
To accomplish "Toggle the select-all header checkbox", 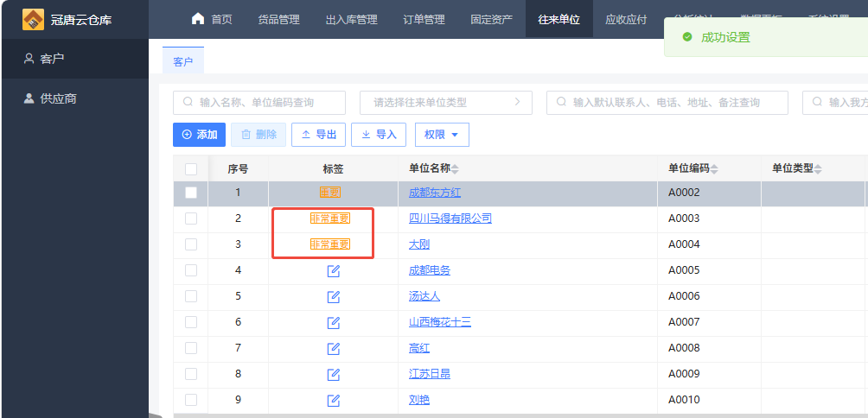I will point(191,169).
